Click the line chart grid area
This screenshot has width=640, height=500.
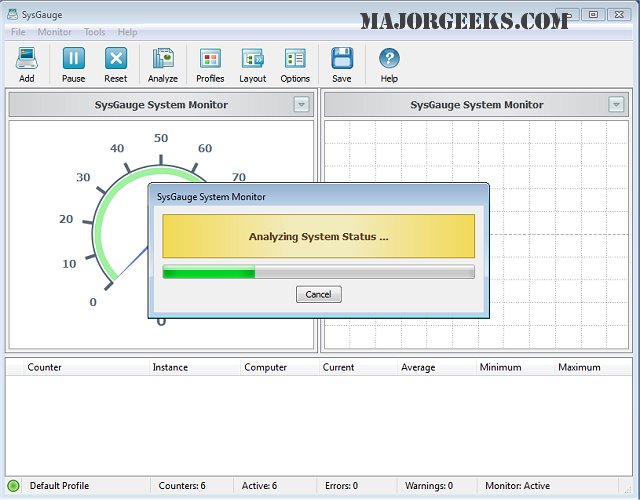point(476,235)
